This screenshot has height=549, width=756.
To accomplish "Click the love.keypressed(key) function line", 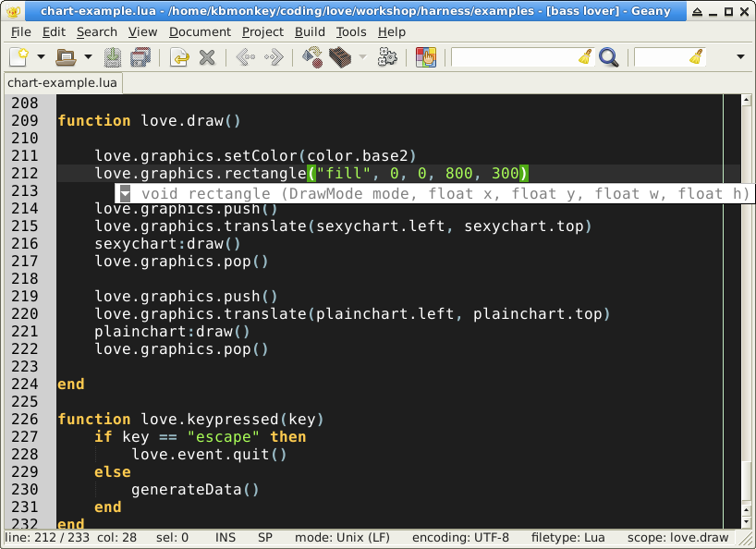I will 190,420.
